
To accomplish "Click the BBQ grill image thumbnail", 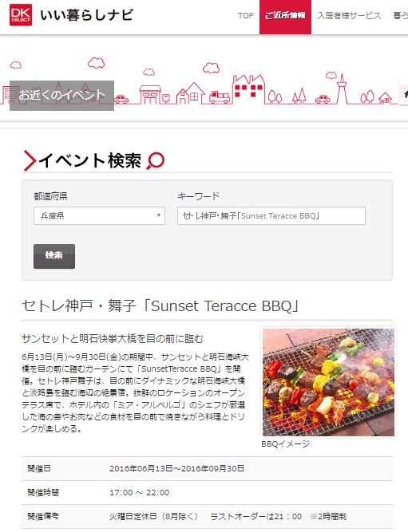I will click(328, 382).
